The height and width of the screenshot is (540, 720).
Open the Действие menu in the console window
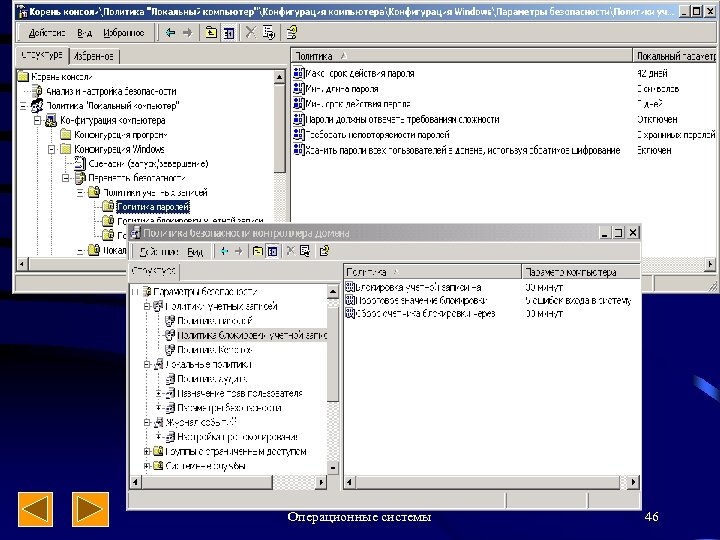(47, 33)
